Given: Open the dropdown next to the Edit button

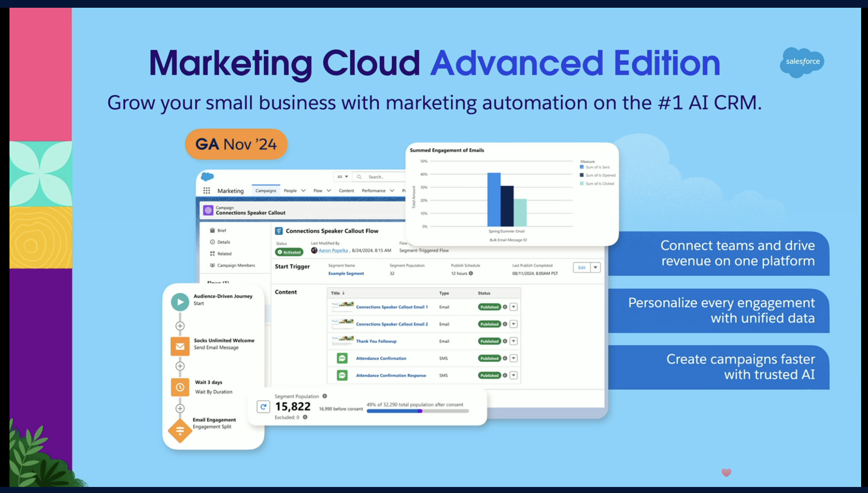Looking at the screenshot, I should 596,268.
